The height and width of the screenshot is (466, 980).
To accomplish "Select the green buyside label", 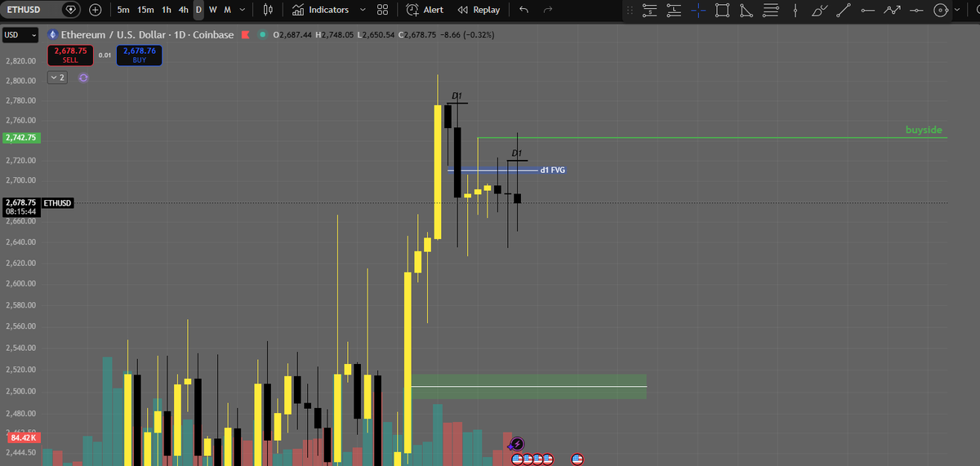I will (x=924, y=131).
